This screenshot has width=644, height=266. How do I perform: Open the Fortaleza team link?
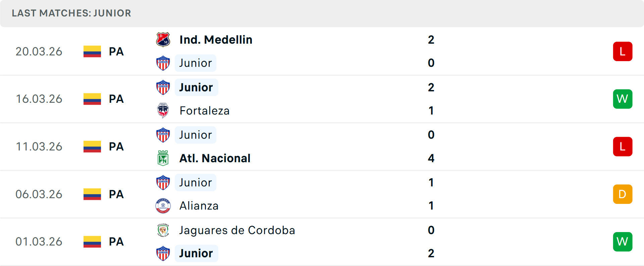(x=204, y=110)
